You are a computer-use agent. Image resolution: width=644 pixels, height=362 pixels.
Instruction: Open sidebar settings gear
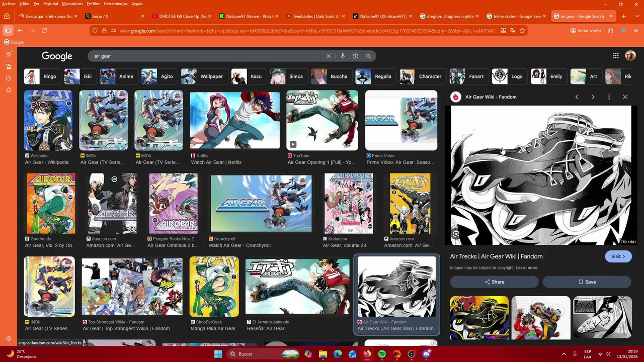tap(9, 338)
